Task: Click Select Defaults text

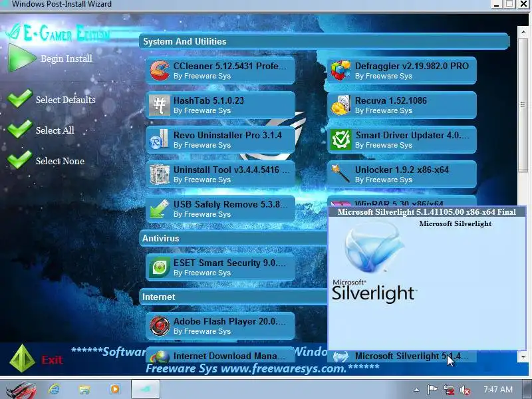Action: [65, 100]
